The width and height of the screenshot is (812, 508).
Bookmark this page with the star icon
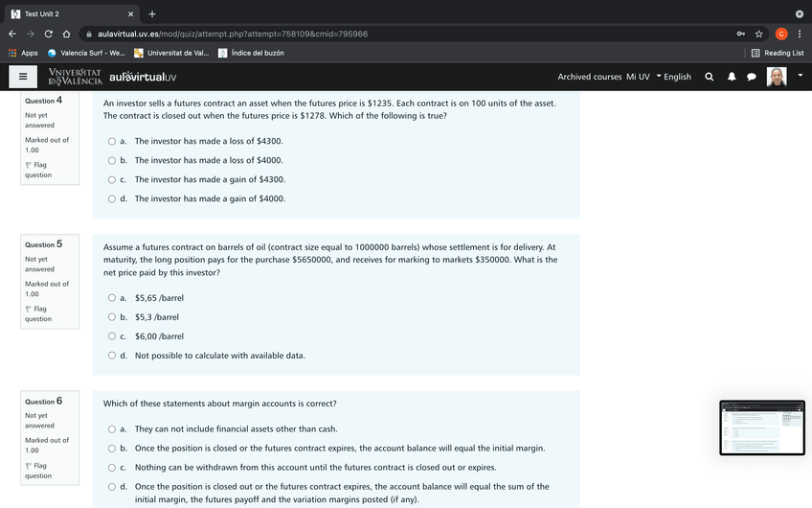click(759, 34)
